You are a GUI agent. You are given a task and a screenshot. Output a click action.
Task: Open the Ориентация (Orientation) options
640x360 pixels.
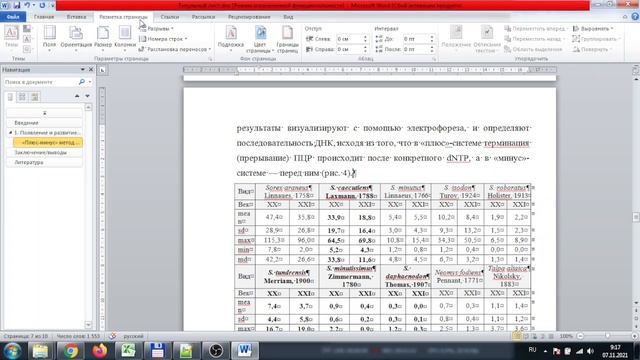click(76, 38)
